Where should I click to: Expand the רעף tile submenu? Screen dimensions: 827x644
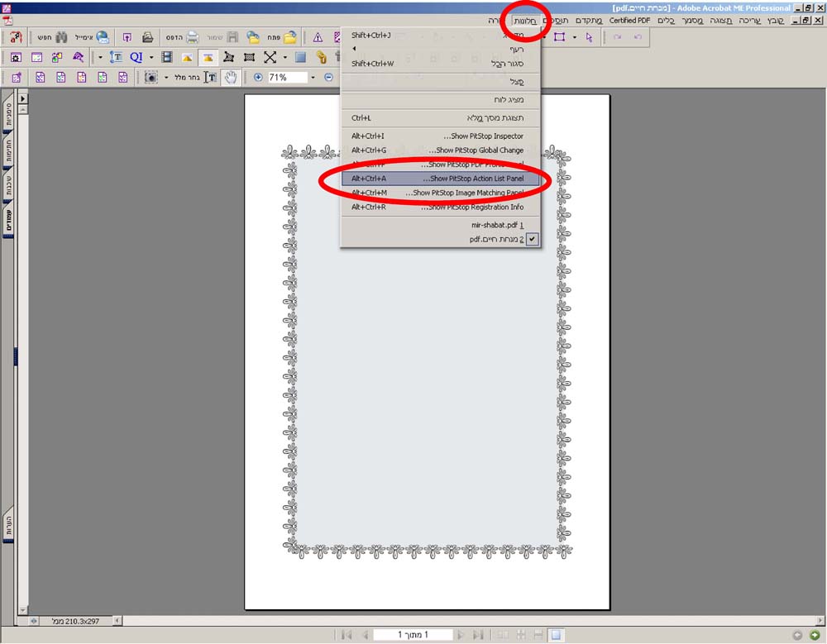(441, 49)
